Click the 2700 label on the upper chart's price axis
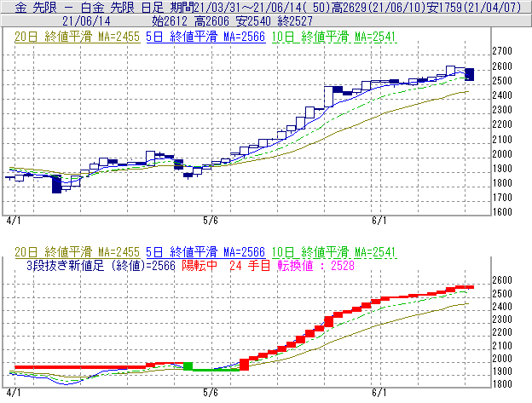The height and width of the screenshot is (403, 532). [502, 51]
